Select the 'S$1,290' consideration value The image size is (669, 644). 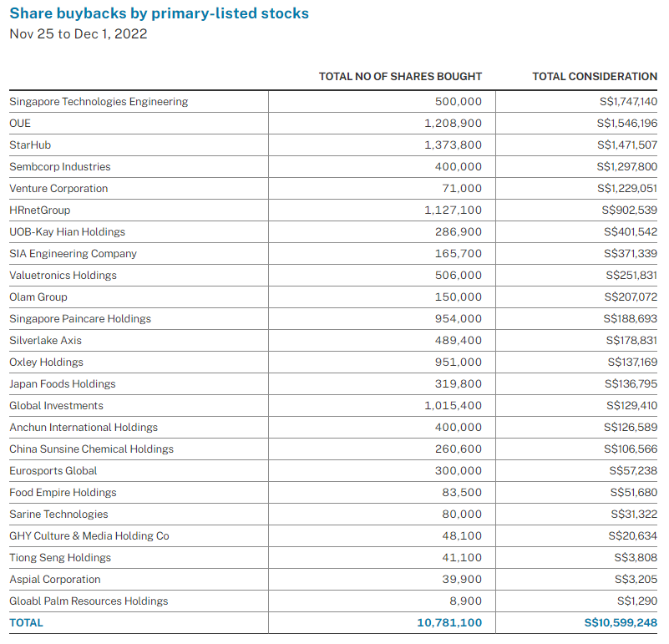pyautogui.click(x=637, y=601)
